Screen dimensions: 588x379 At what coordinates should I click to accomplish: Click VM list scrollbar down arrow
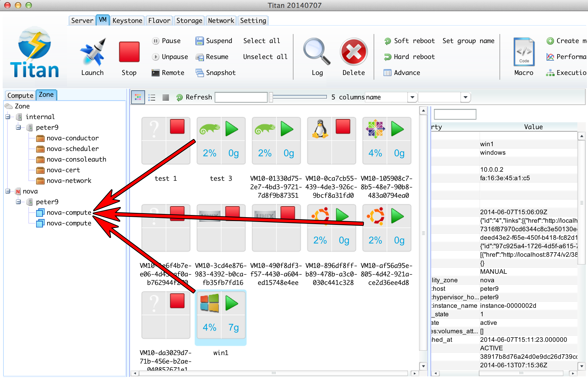coord(423,366)
